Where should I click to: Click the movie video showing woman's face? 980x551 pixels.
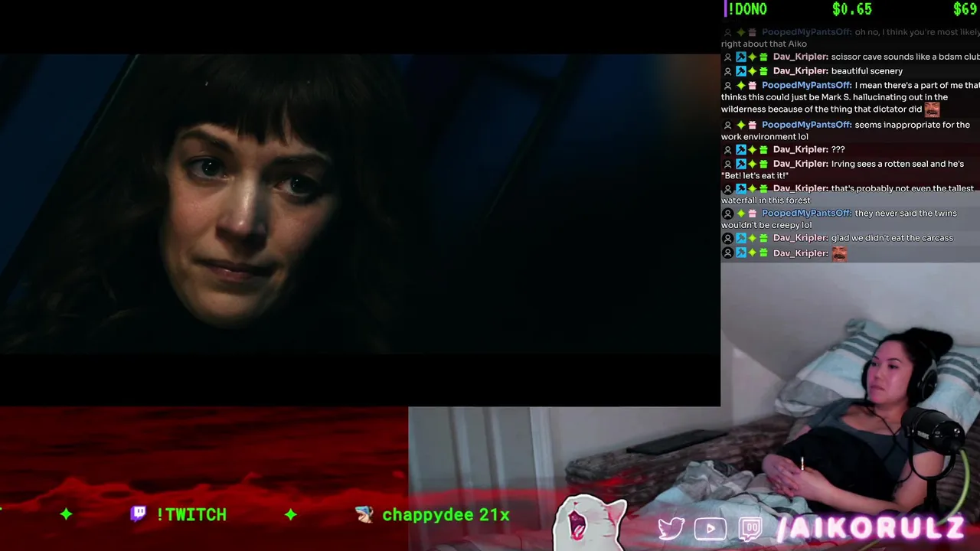pos(360,203)
